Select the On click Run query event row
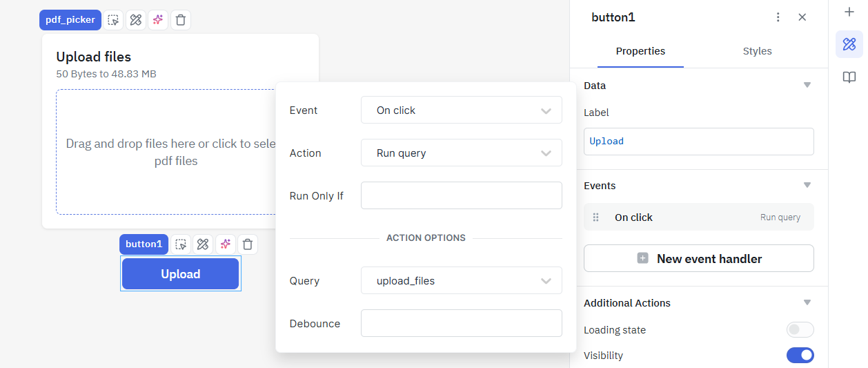The image size is (868, 368). pyautogui.click(x=699, y=217)
